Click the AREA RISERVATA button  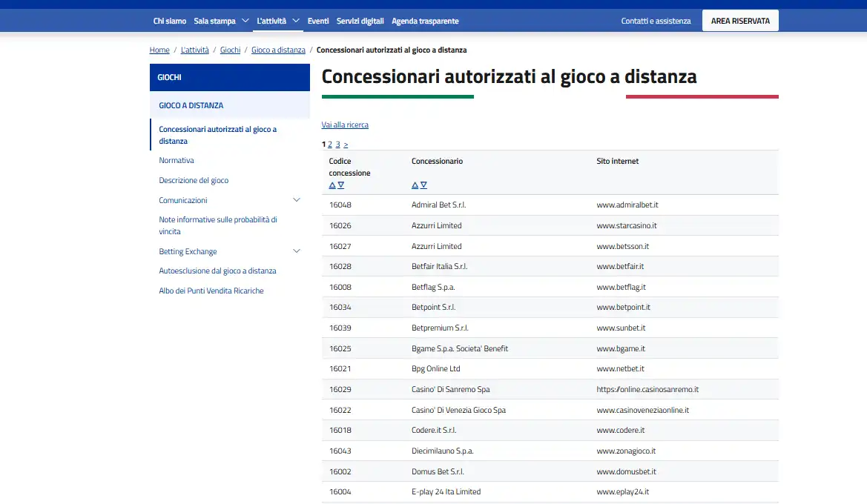point(740,21)
